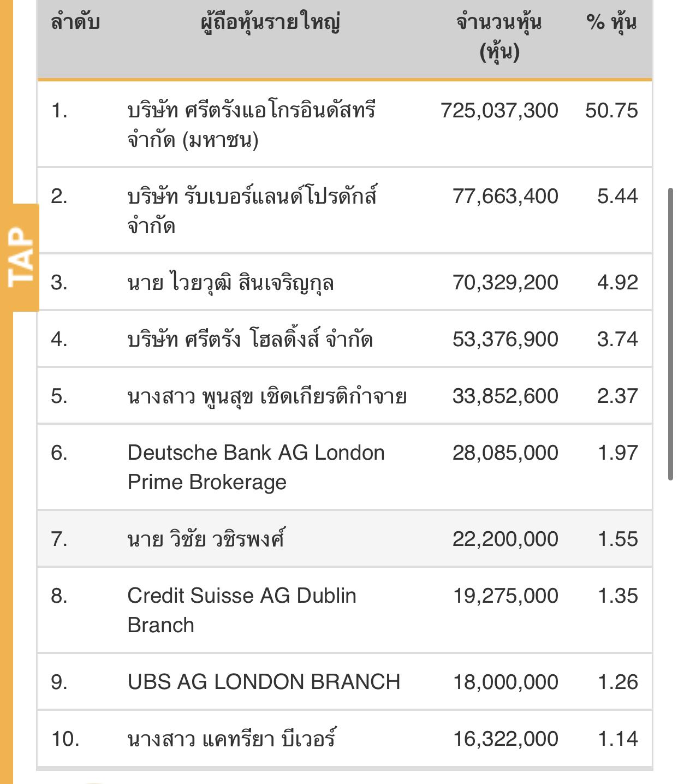Select highlighted row นาย วิชัย วชิรพงศ์
Viewport: 678px width, 784px height.
pyautogui.click(x=344, y=539)
